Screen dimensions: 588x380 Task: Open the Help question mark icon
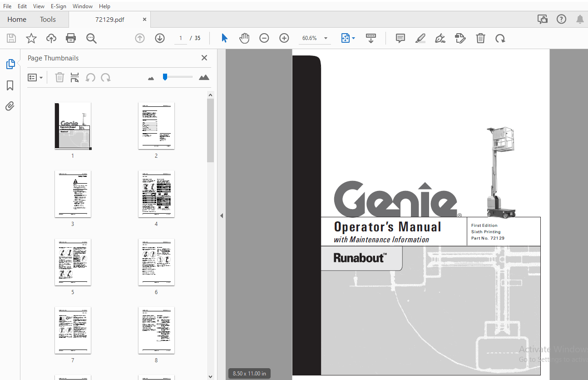pyautogui.click(x=562, y=19)
